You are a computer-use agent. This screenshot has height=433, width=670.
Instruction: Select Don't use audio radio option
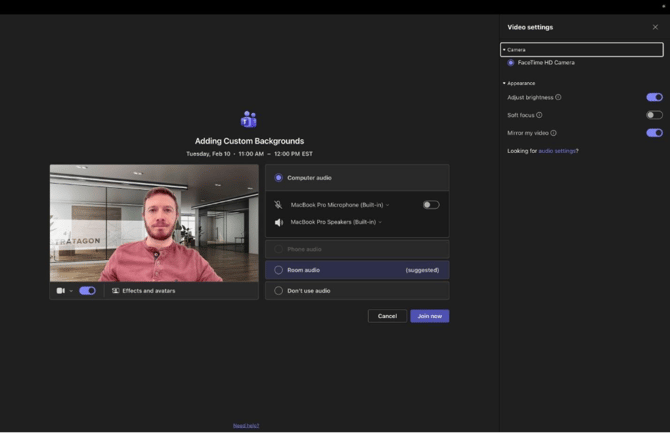point(278,291)
